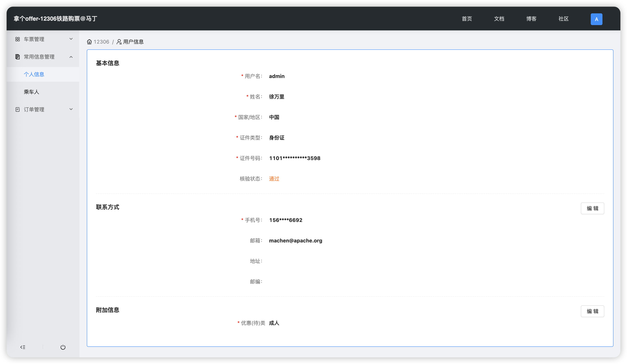This screenshot has width=627, height=364.
Task: Open 博客 in the top navigation
Action: coord(531,19)
